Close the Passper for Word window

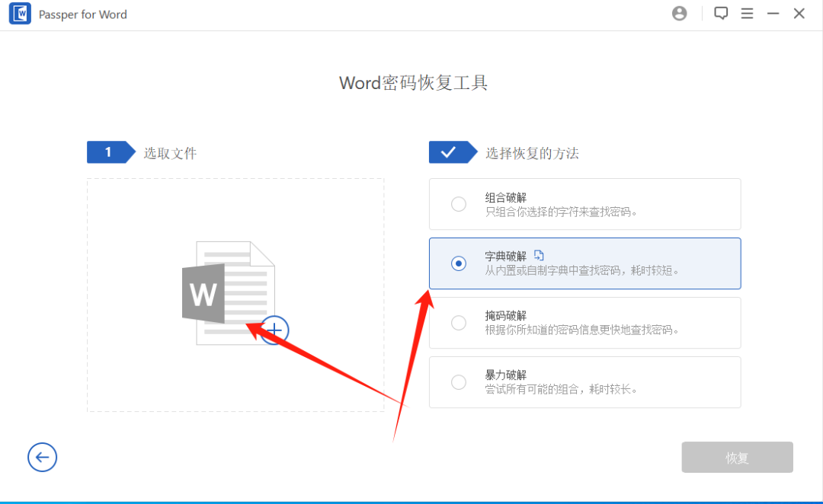point(799,14)
